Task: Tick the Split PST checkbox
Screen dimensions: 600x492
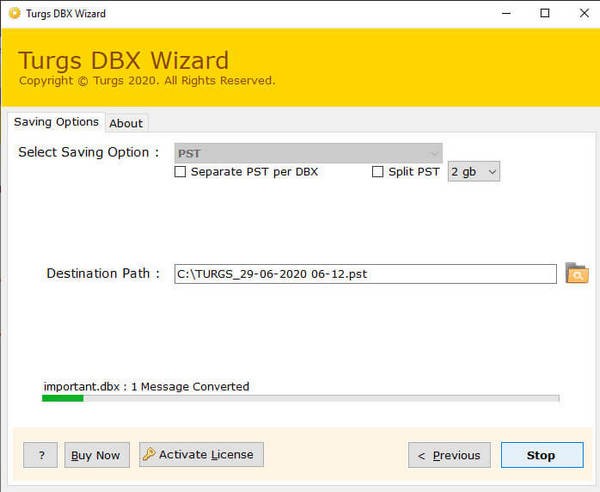Action: tap(378, 172)
